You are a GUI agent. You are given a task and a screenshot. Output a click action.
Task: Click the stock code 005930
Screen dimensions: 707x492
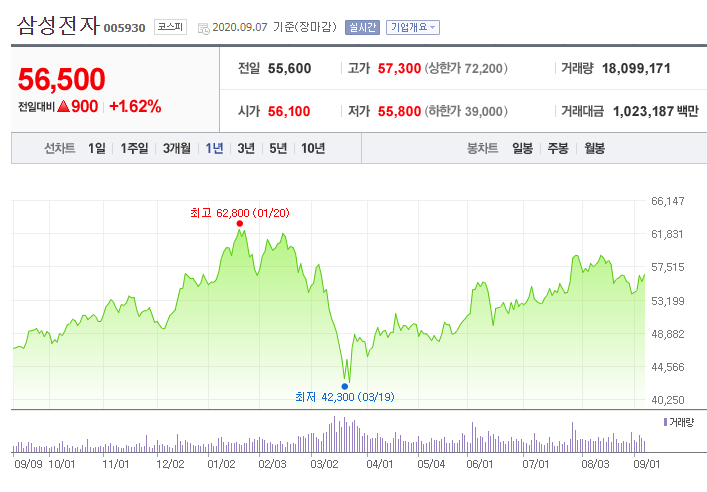pyautogui.click(x=124, y=28)
